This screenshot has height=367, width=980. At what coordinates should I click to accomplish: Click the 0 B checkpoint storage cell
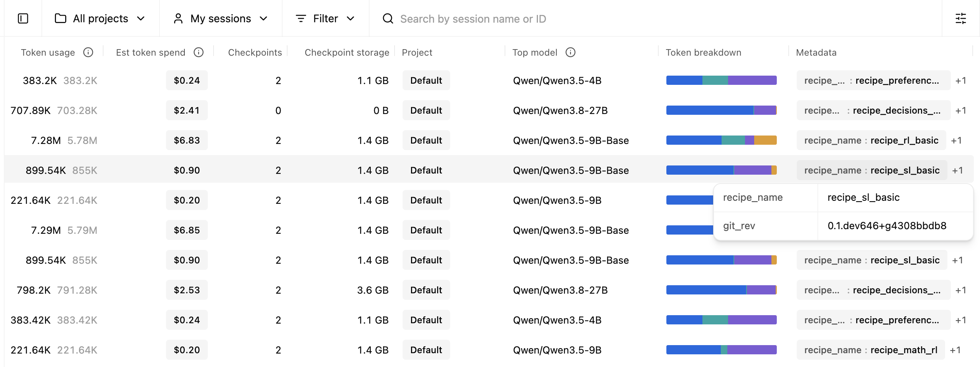(381, 111)
